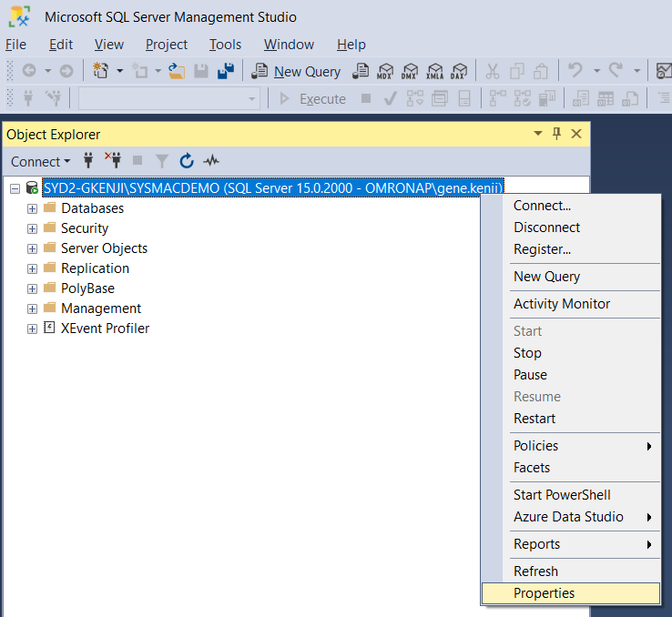
Task: Click the Navigate Forward toolbar icon
Action: [66, 71]
